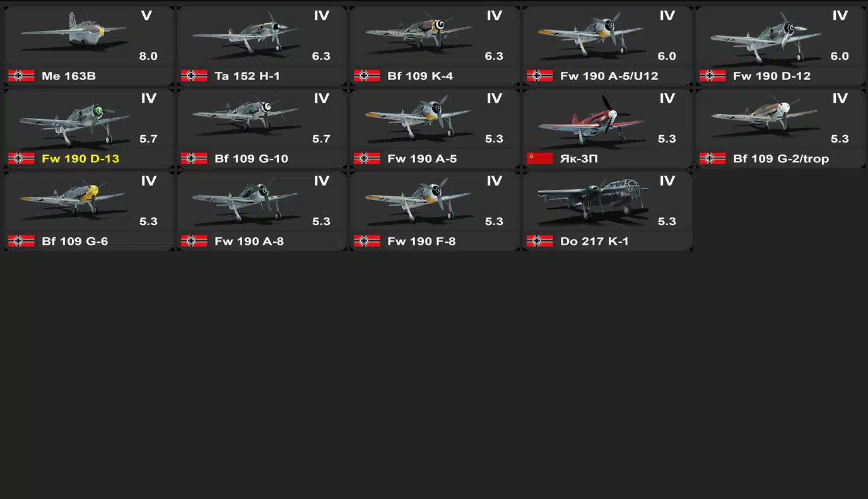Screen dimensions: 868x499
Task: Click the highlighted Fw 190 D-13 label
Action: pyautogui.click(x=80, y=158)
